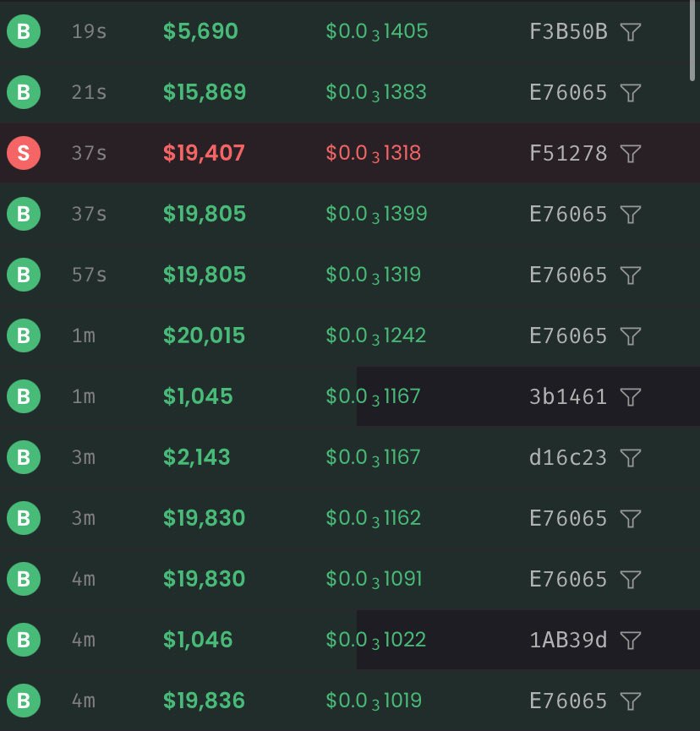Click filter icon in the $0.0₃1091 price row
The image size is (700, 731).
click(x=631, y=579)
